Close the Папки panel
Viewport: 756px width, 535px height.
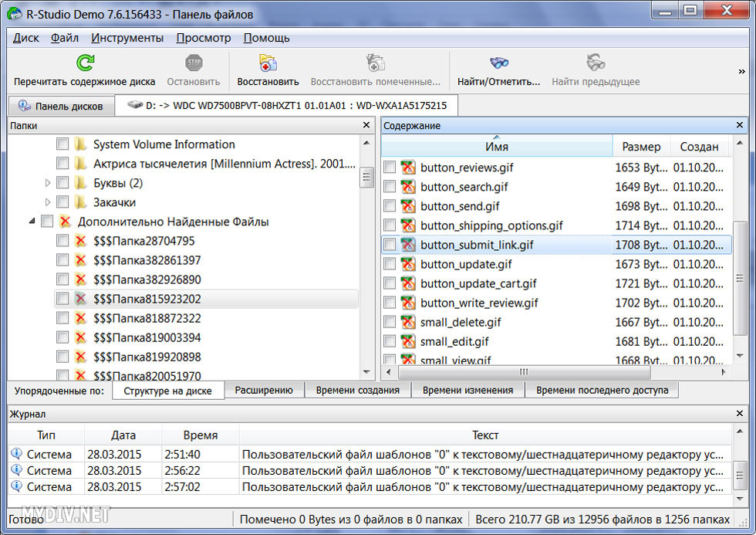[x=366, y=125]
